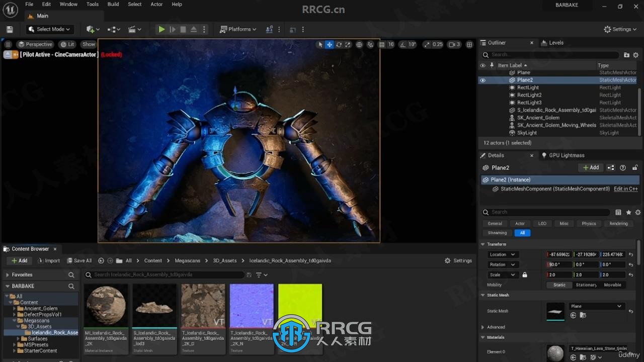This screenshot has width=644, height=362.
Task: Click the Eject button in play controls
Action: (x=194, y=29)
